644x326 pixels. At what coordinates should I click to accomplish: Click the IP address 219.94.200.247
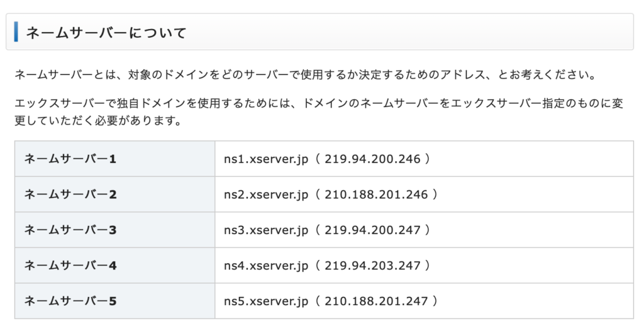click(372, 230)
